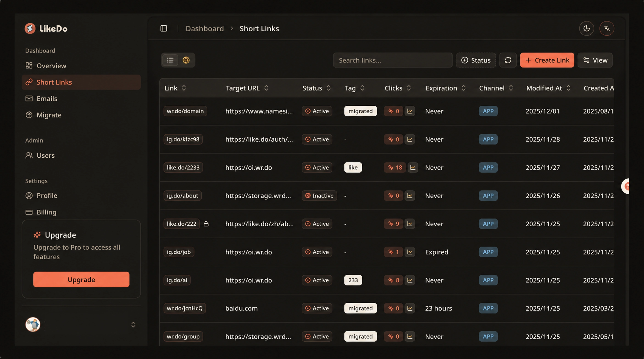
Task: Open the Status filter
Action: pyautogui.click(x=476, y=60)
